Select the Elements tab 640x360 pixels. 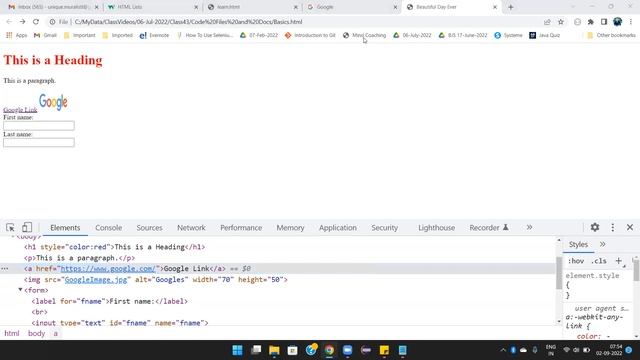coord(65,228)
